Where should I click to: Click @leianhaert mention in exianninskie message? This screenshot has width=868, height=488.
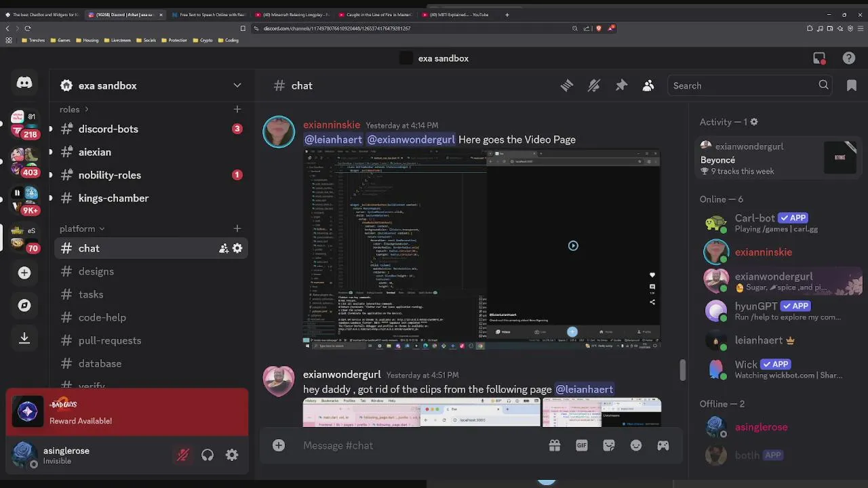333,140
